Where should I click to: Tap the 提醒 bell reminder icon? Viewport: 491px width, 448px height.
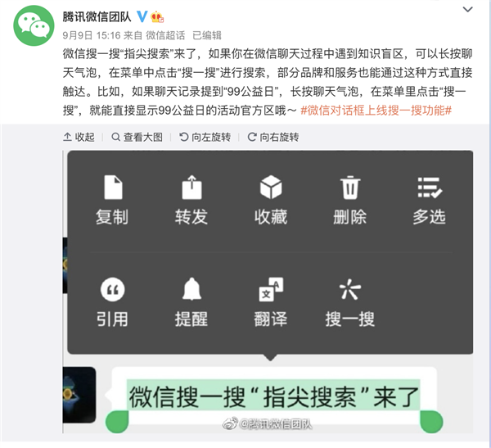(x=191, y=289)
